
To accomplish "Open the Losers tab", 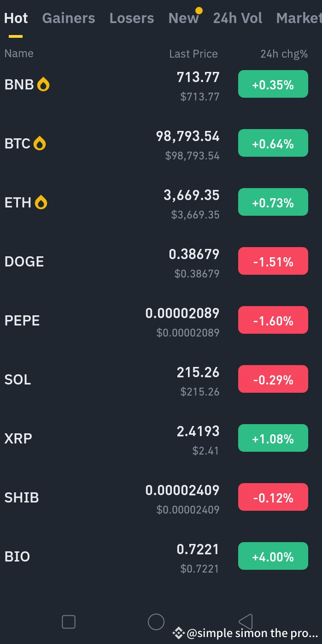I will click(132, 18).
